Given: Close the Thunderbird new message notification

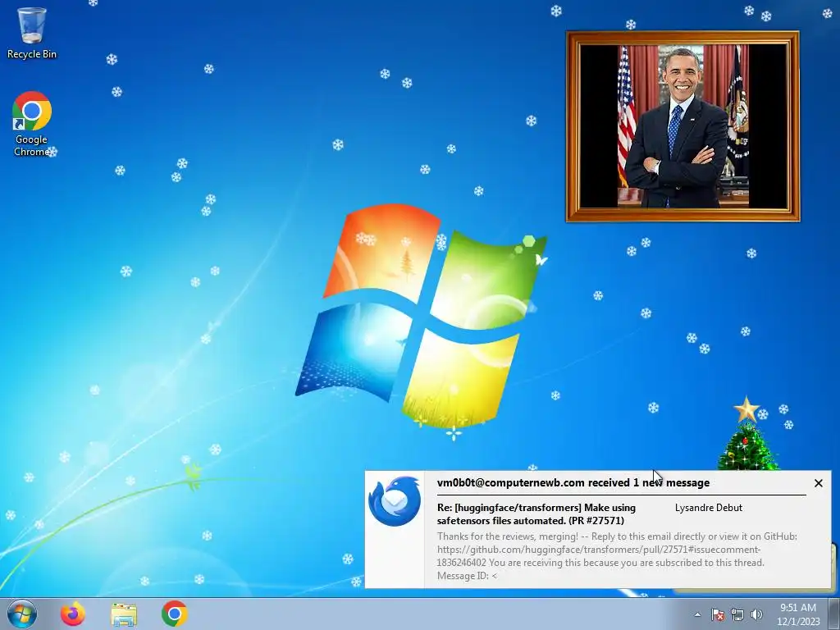Looking at the screenshot, I should (x=819, y=483).
